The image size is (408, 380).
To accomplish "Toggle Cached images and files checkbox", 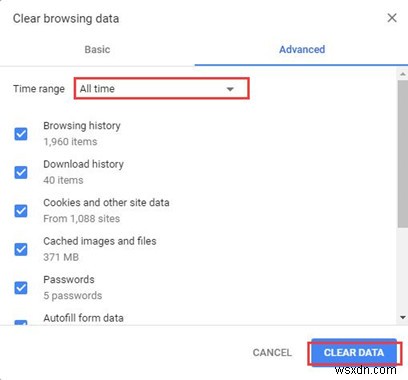I will click(x=21, y=249).
